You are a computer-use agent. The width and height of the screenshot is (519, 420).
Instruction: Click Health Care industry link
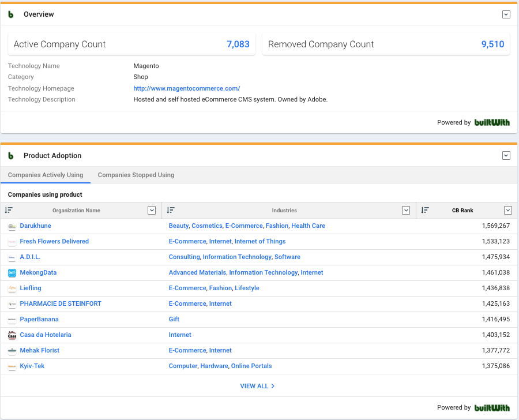(308, 226)
